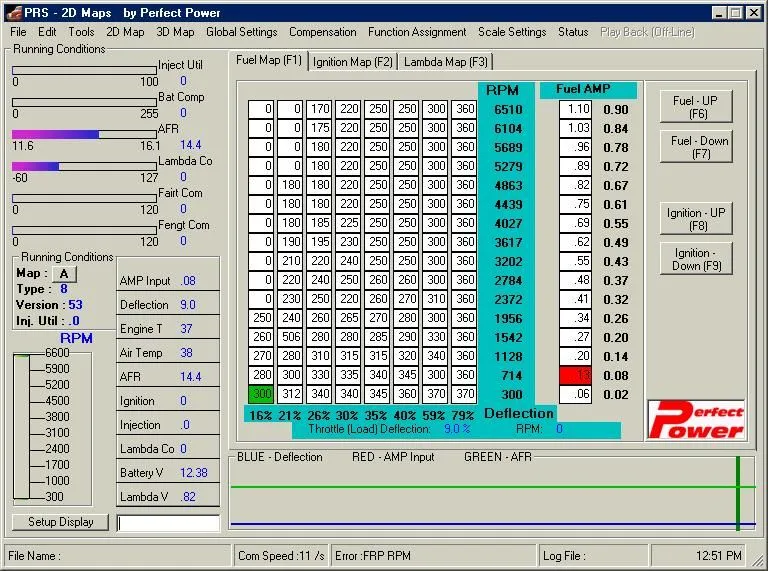Click the PRS app icon in title bar
The height and width of the screenshot is (571, 768).
click(14, 12)
